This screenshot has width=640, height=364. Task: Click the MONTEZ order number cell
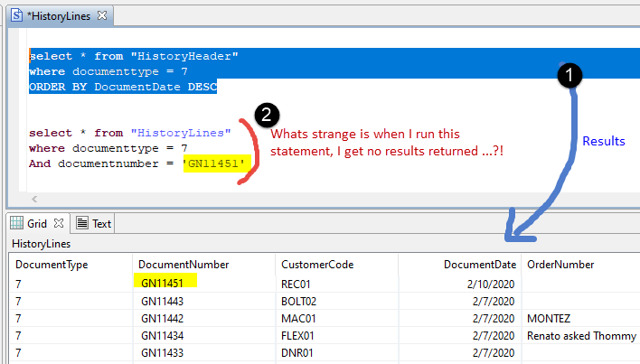tap(549, 318)
